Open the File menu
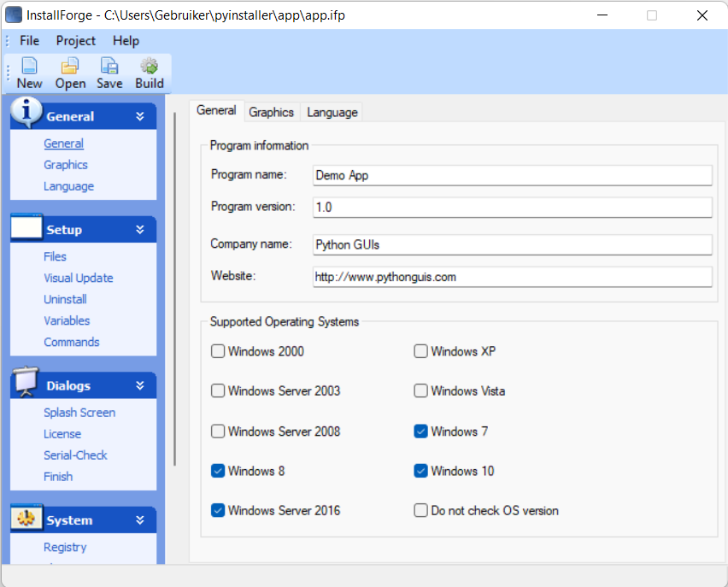 coord(29,41)
